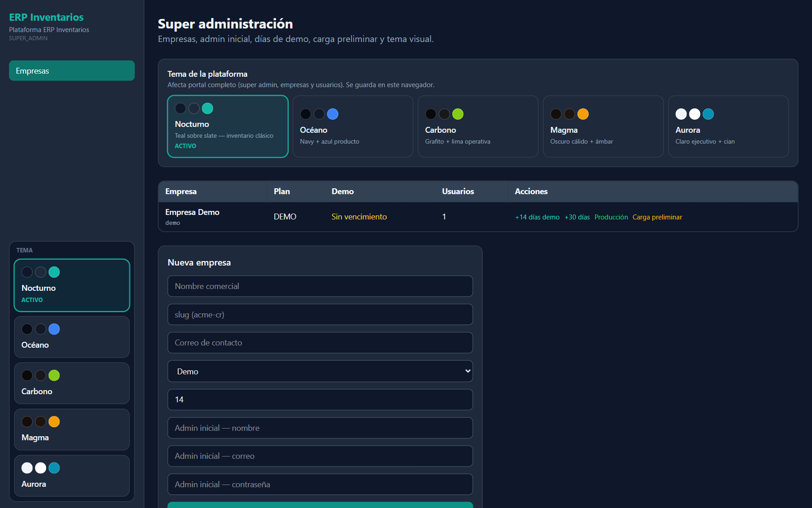Click the amber swatch on main Magma card

[x=583, y=114]
